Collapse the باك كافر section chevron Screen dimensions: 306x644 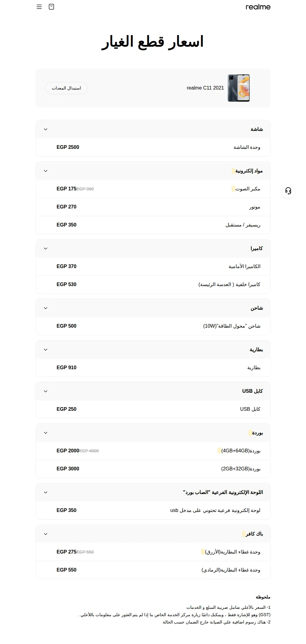pyautogui.click(x=46, y=534)
